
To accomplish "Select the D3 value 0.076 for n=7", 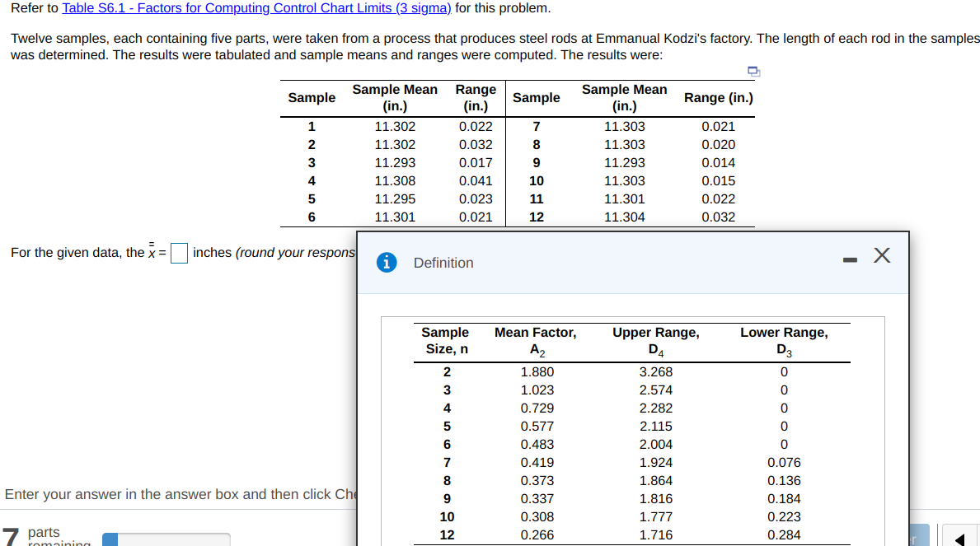I will point(784,462).
